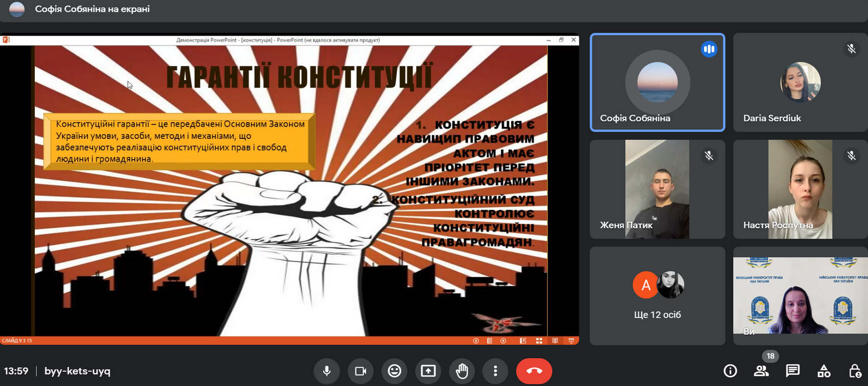Open the chat panel
The width and height of the screenshot is (868, 386).
pos(792,371)
